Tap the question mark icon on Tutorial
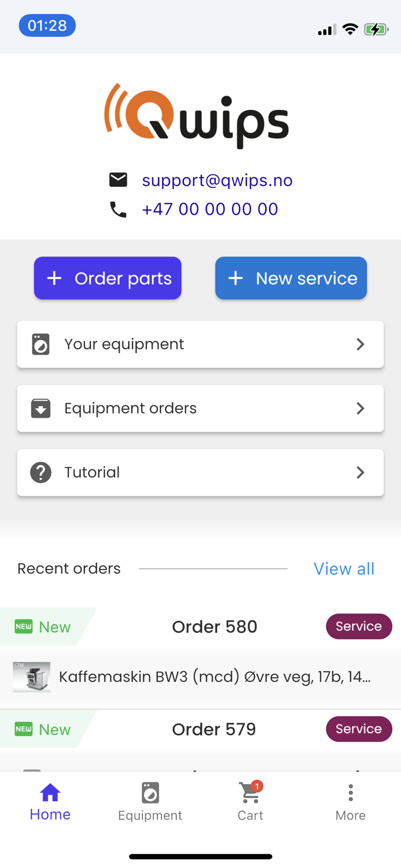This screenshot has height=868, width=401. coord(41,472)
